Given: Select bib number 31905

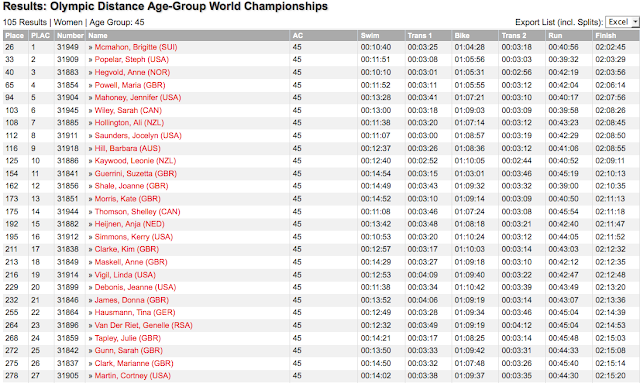Looking at the screenshot, I should [68, 376].
